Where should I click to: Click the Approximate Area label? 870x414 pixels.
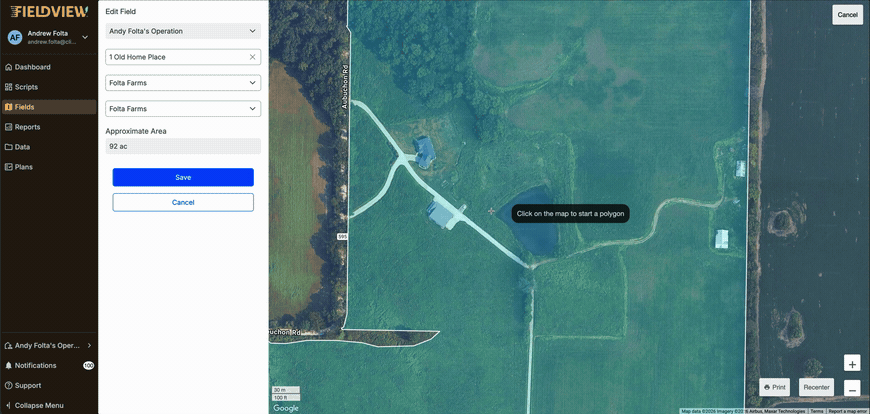[x=136, y=132]
